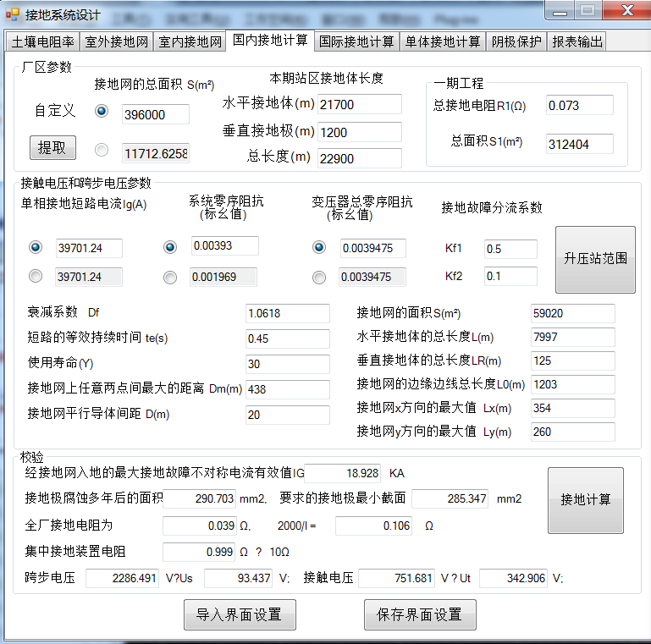651x644 pixels.
Task: Click the upper transformer impedance field 0.0039475
Action: [372, 248]
